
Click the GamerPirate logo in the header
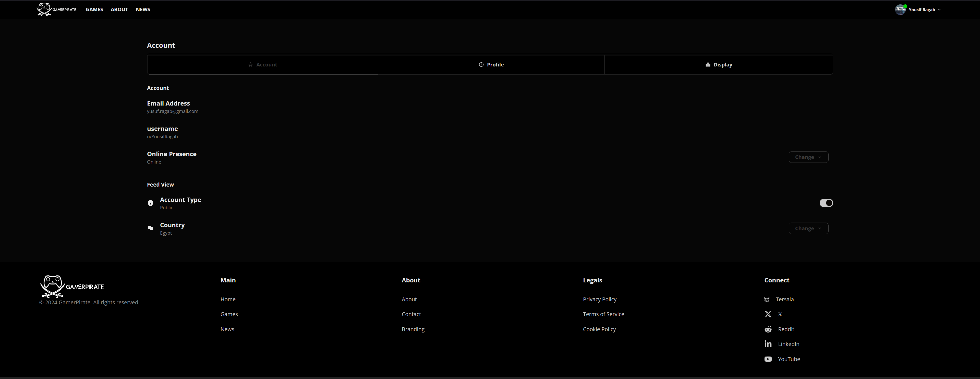[x=56, y=9]
